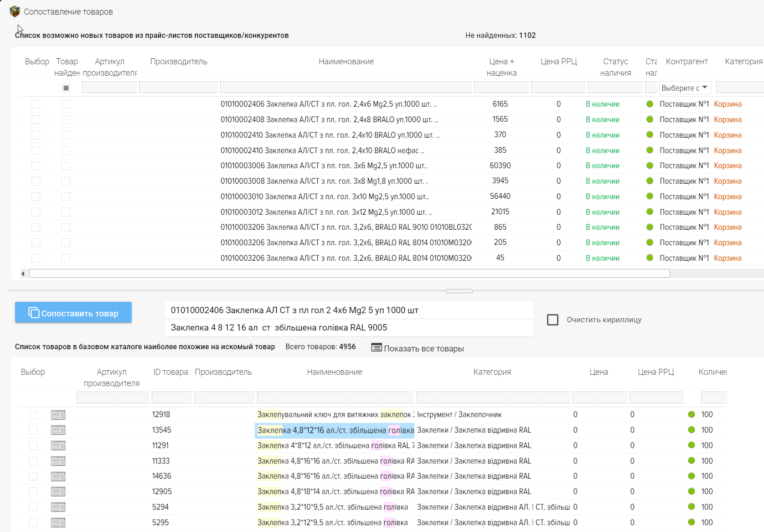764x532 pixels.
Task: Open card icon for product ID 14636
Action: click(58, 476)
